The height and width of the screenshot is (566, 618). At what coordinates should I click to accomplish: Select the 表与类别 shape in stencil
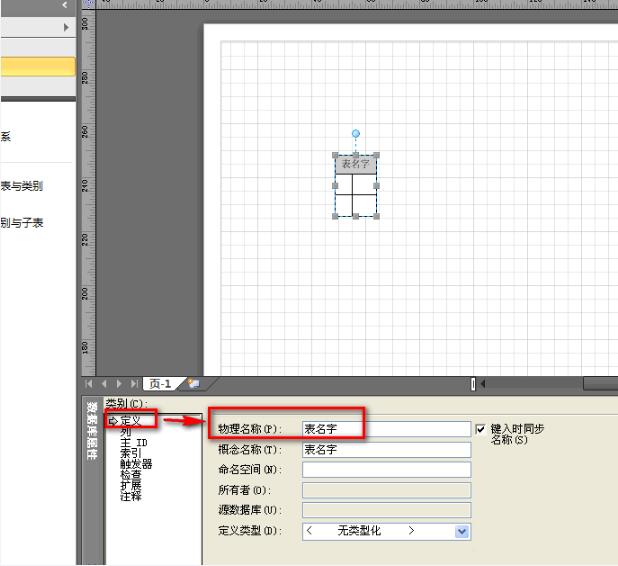coord(21,186)
